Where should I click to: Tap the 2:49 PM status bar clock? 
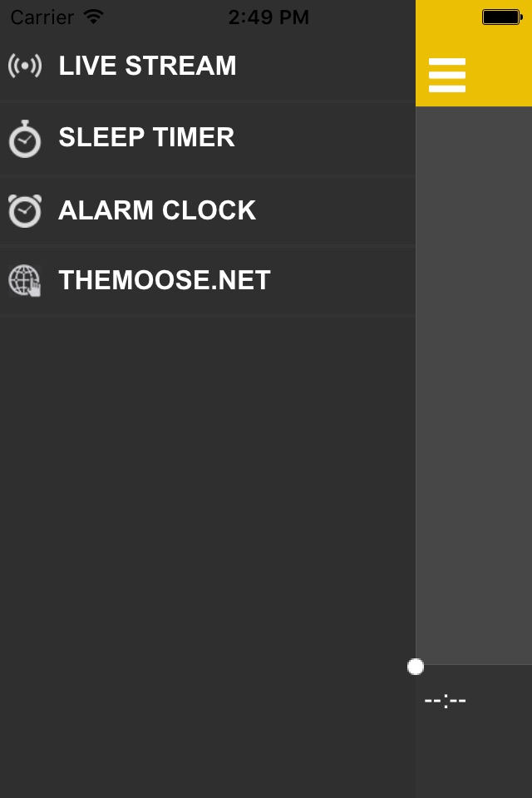pyautogui.click(x=268, y=17)
